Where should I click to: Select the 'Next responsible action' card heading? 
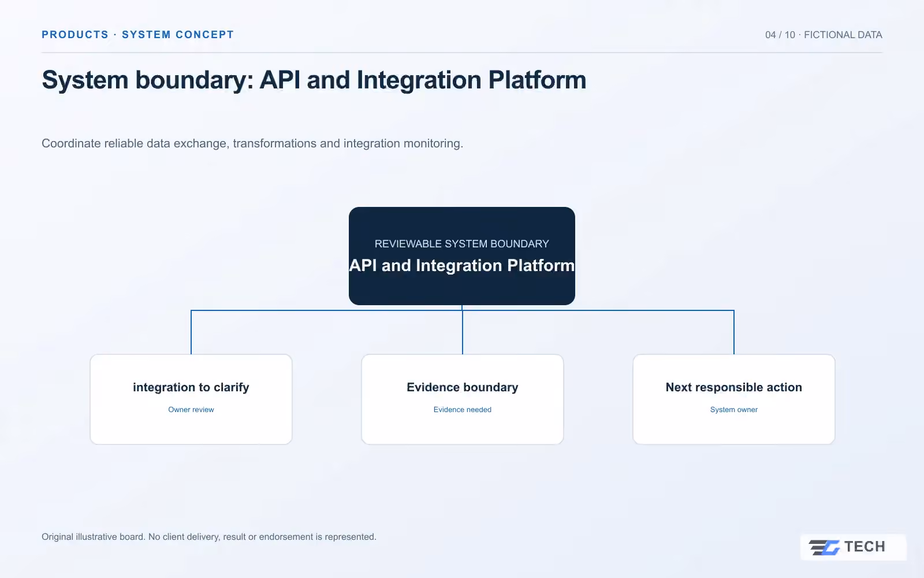point(734,387)
